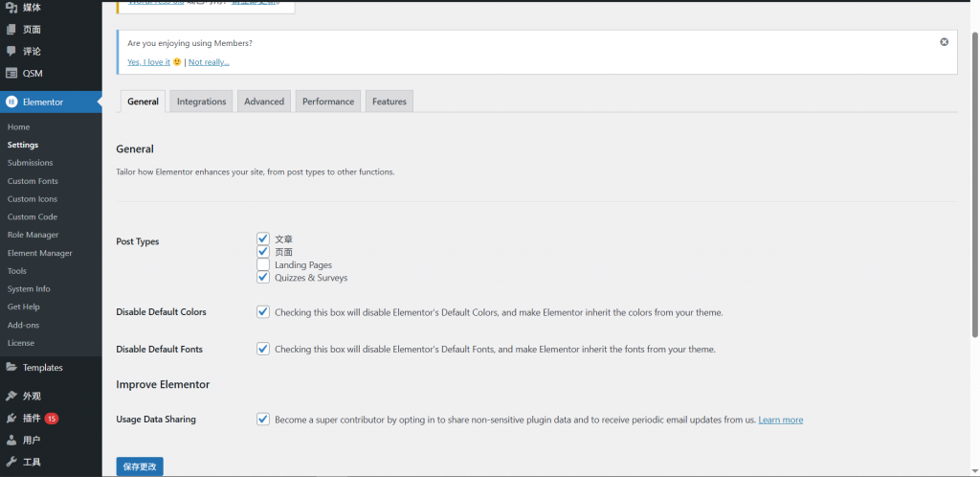Click the QSM label in the sidebar

[x=33, y=73]
